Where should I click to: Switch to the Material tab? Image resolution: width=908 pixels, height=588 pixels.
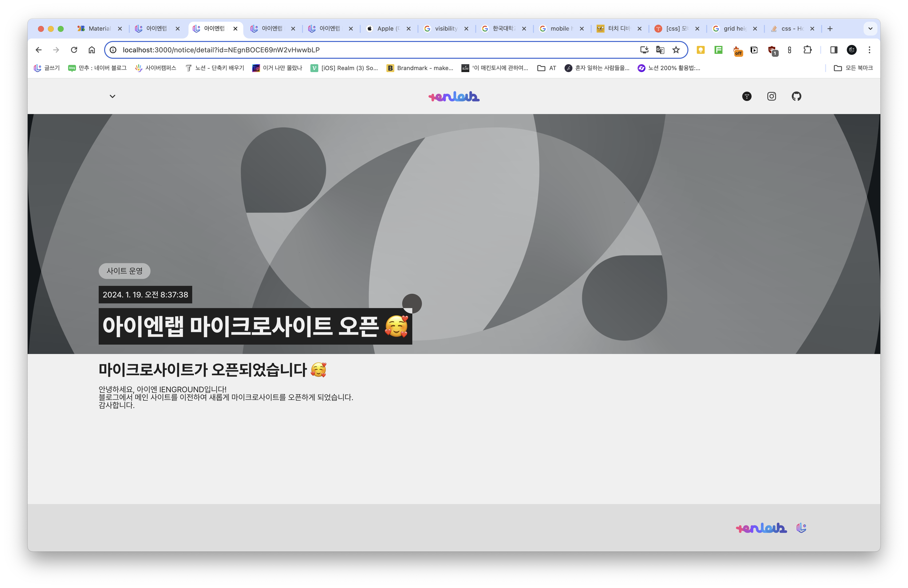coord(99,29)
